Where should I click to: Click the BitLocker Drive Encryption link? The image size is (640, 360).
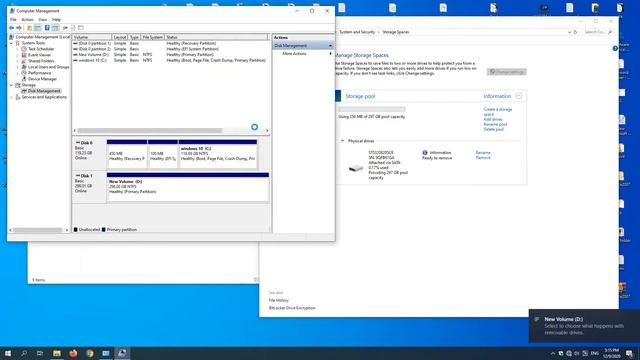point(292,308)
